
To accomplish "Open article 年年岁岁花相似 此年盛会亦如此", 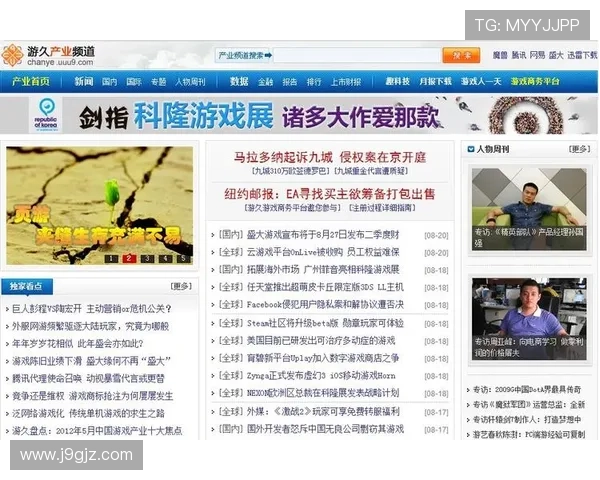I will [x=78, y=344].
